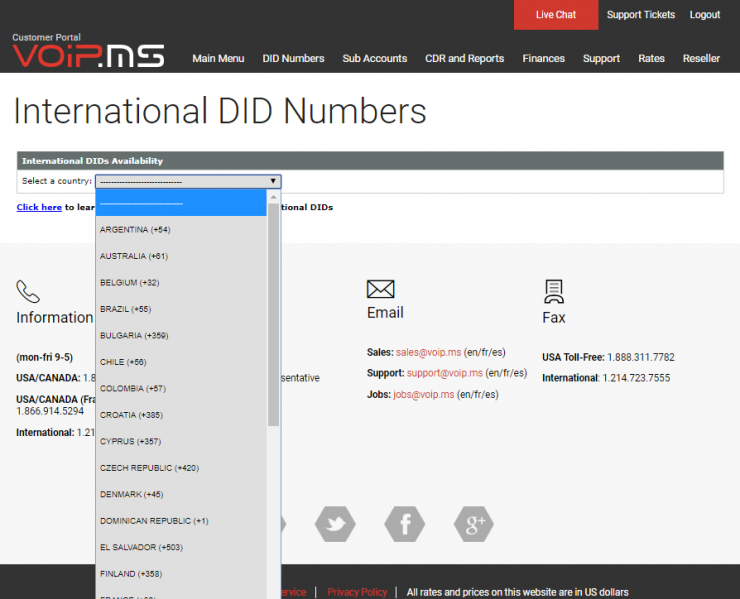Email support@voip.ms link
Image resolution: width=740 pixels, height=599 pixels.
click(445, 373)
